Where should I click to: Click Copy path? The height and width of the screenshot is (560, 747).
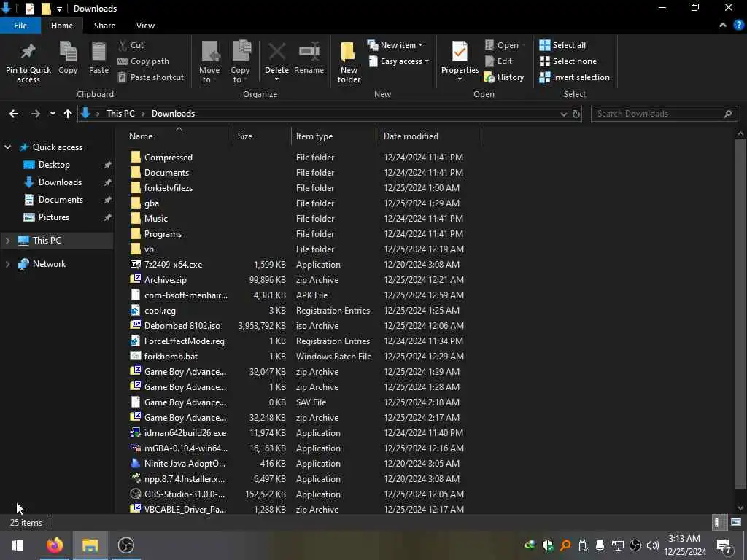[143, 61]
